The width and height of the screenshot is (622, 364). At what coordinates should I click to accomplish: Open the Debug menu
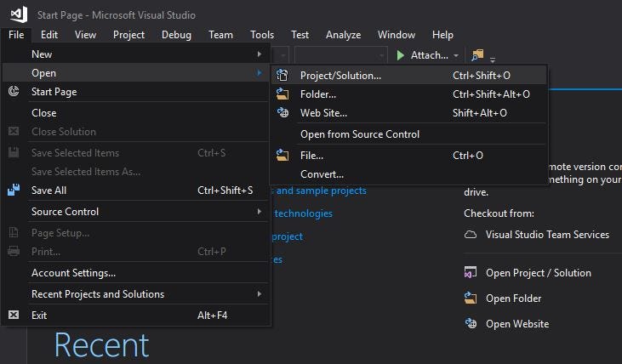[176, 35]
